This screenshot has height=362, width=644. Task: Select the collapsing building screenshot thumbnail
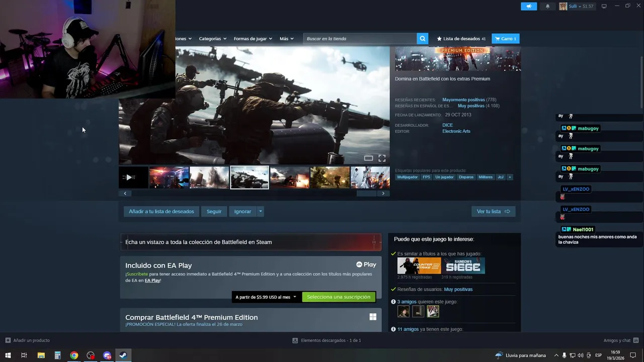tap(209, 177)
